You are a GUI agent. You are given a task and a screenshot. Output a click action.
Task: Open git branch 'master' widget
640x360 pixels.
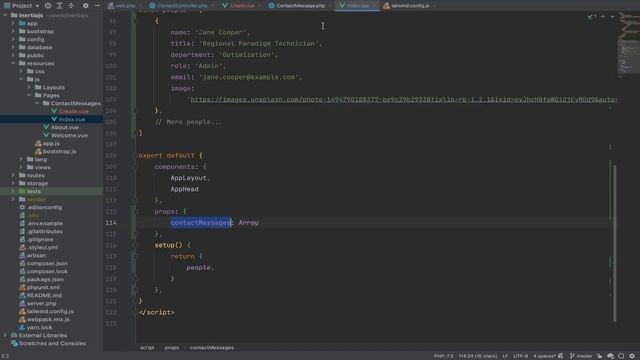point(581,356)
